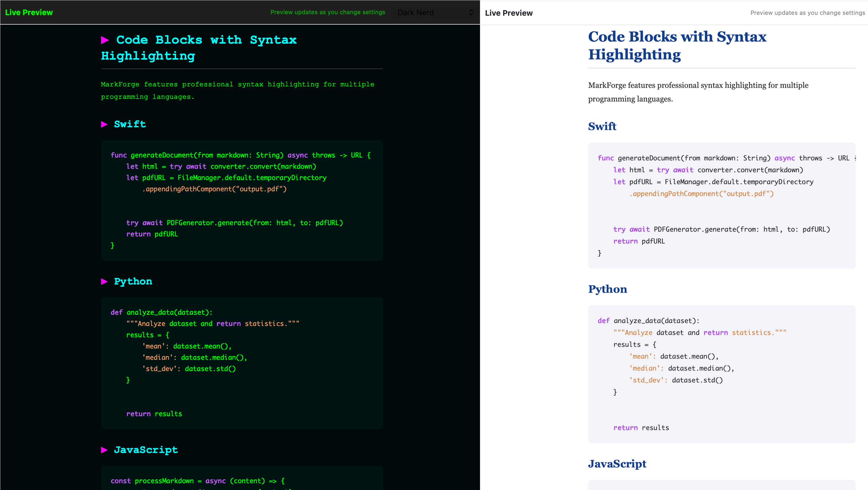
Task: Click "'mean': dataset.mean()," line in dark preview
Action: (187, 346)
